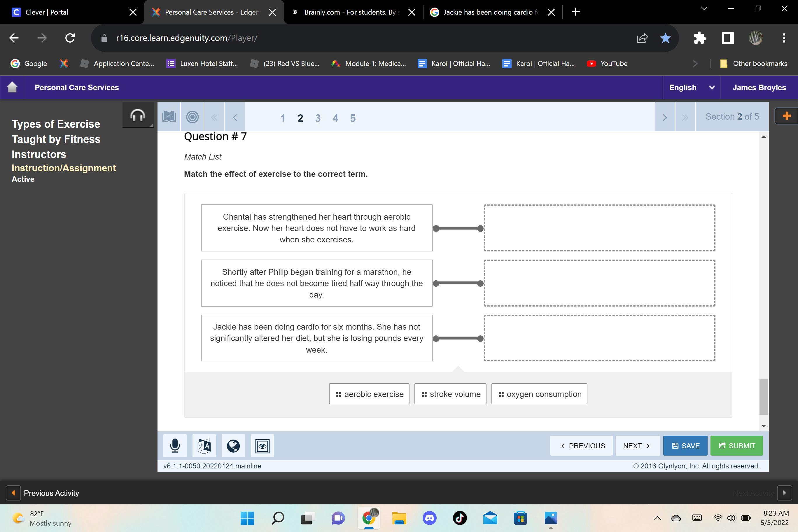Go to page 3 in section navigation

(x=318, y=118)
